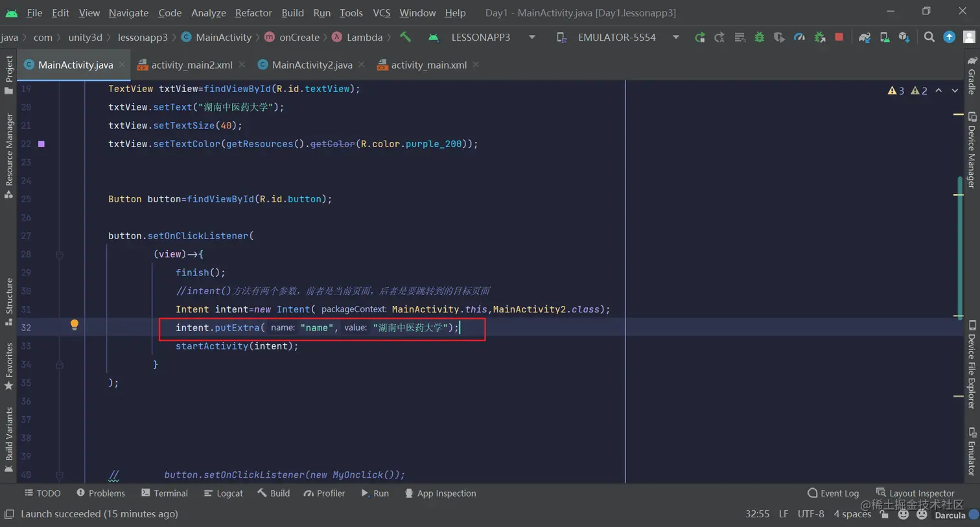Click the read-only lock icon in status bar
The image size is (980, 527).
(884, 514)
